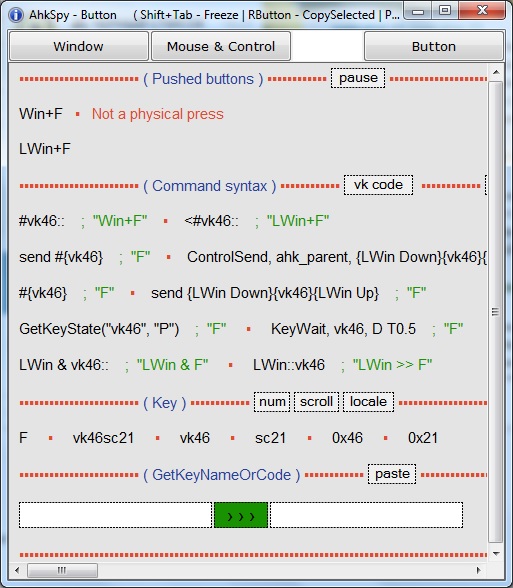This screenshot has height=588, width=513.
Task: Toggle the vk code button
Action: click(x=378, y=185)
